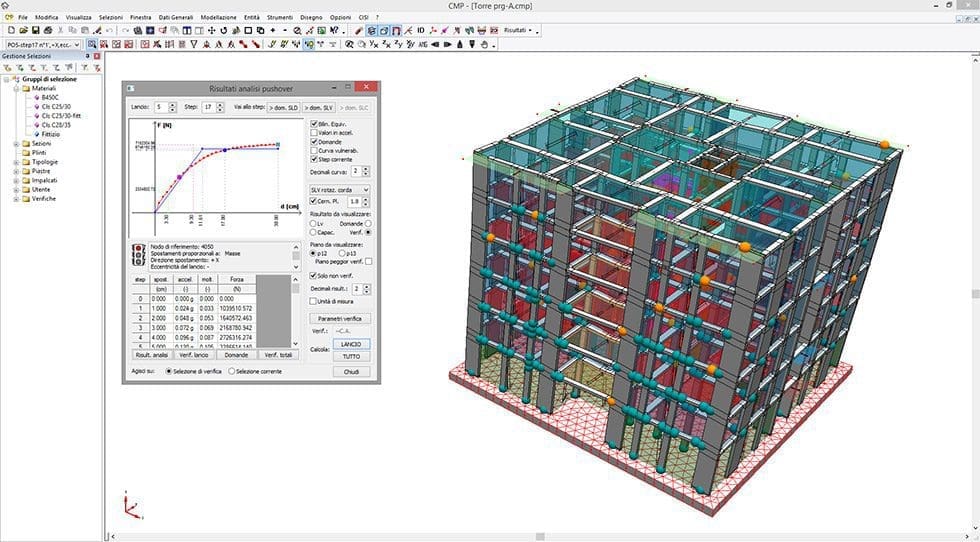Click the pan hand icon in toolbar

coord(484,44)
